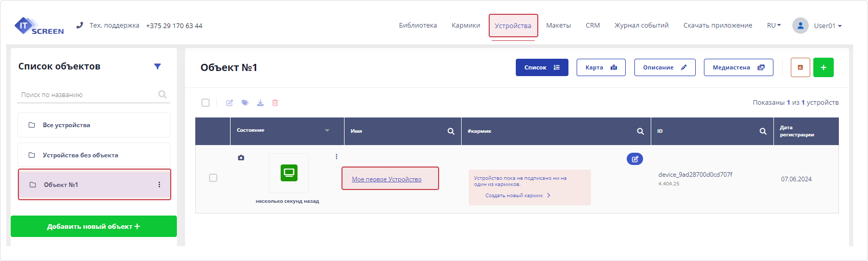Click the filter icon in Список объектов
Viewport: 868px width, 261px height.
[157, 66]
